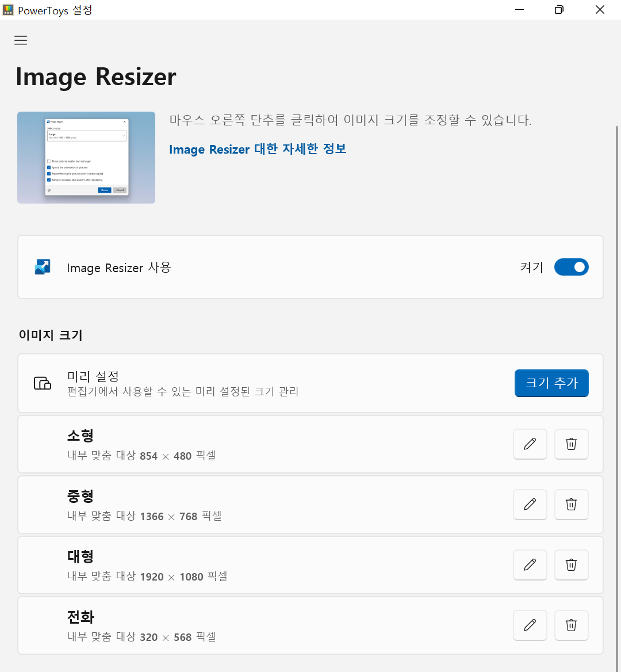
Task: Click the Image Resizer module icon
Action: (x=43, y=267)
